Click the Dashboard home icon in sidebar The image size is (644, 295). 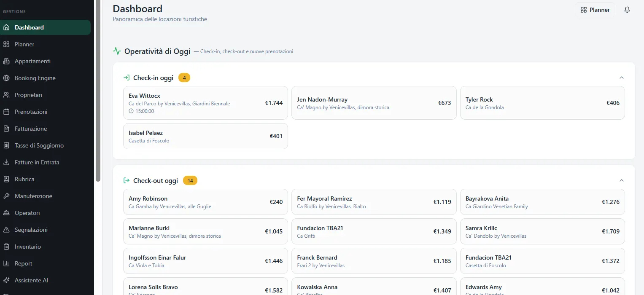point(6,27)
